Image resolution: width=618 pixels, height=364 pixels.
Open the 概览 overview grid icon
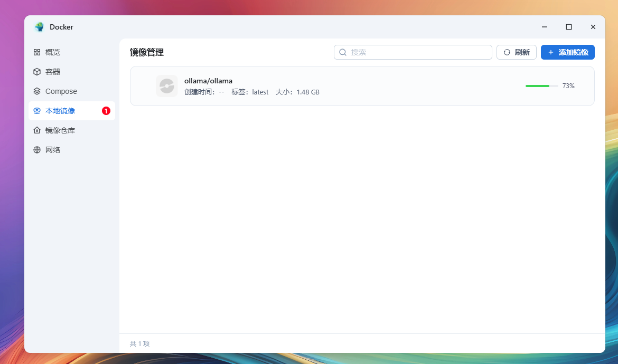(x=37, y=52)
